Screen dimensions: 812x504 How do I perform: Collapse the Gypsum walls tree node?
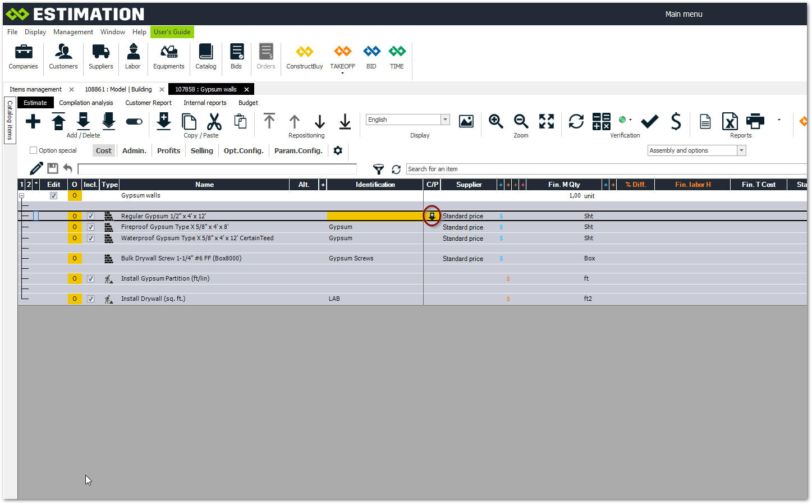22,196
